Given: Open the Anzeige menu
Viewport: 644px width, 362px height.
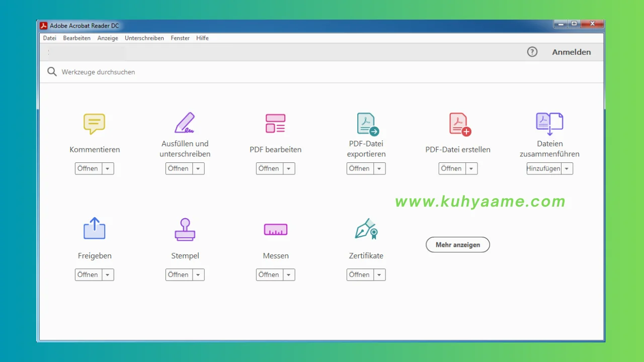Looking at the screenshot, I should point(108,38).
